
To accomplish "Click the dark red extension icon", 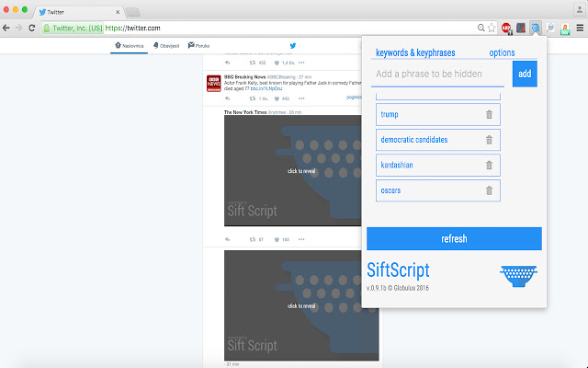I will click(521, 28).
